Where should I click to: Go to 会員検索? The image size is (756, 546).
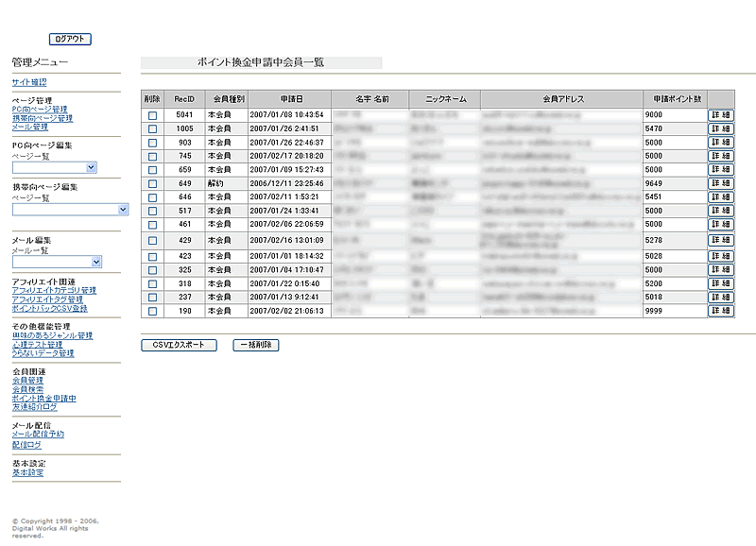pyautogui.click(x=27, y=389)
